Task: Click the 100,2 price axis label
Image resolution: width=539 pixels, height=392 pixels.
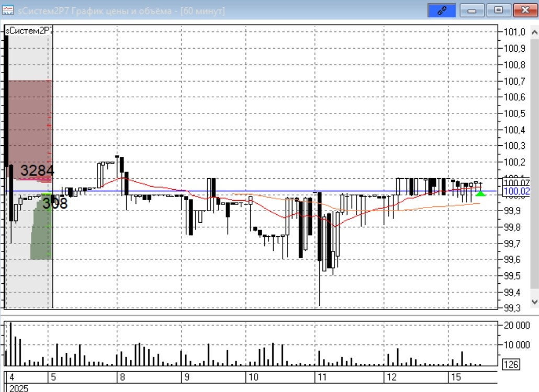Action: 514,162
